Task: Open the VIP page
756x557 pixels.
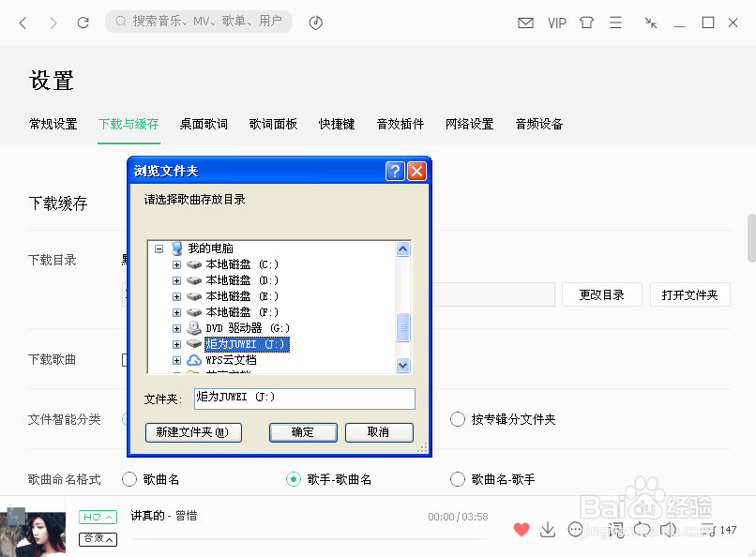Action: coord(557,23)
